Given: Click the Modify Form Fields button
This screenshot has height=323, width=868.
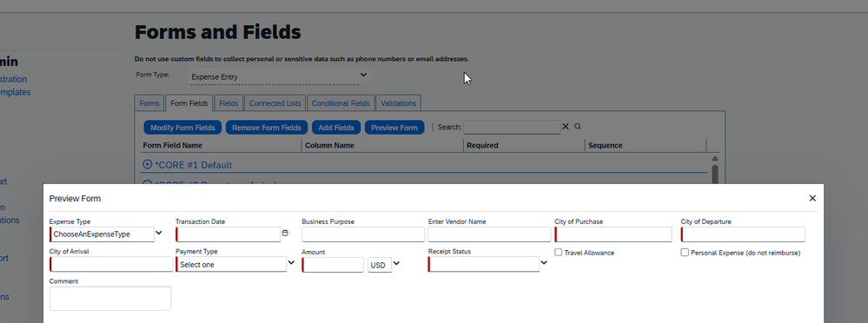Looking at the screenshot, I should (182, 128).
